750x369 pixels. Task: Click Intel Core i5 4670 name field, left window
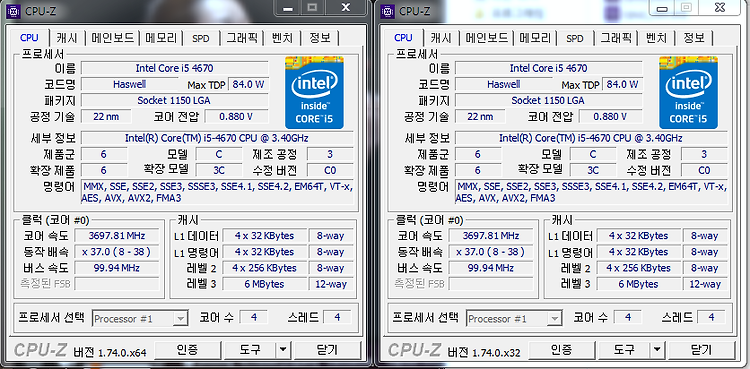pos(175,68)
